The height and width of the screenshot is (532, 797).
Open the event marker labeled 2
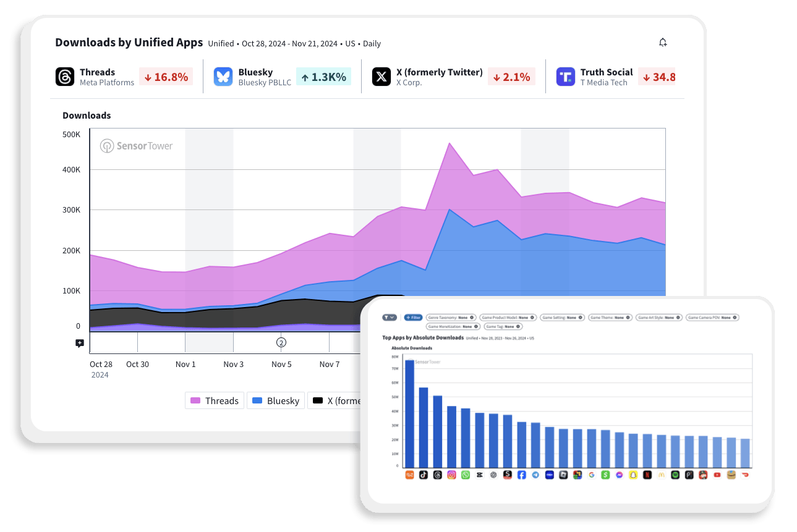(281, 342)
